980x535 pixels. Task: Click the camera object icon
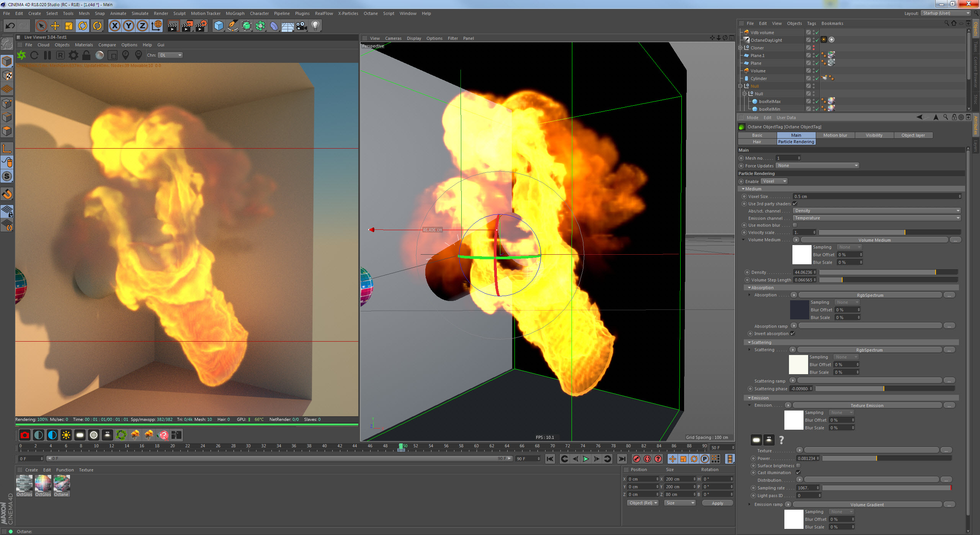tap(302, 26)
